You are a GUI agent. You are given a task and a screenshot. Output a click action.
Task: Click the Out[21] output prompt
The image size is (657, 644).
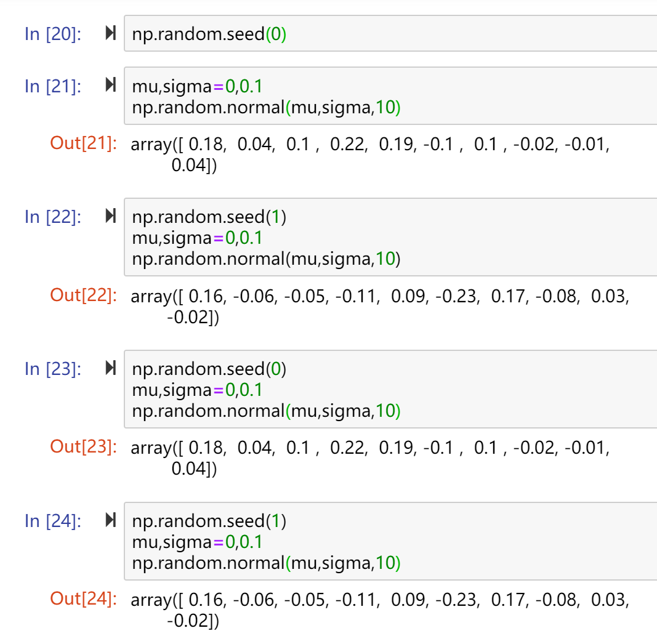[83, 143]
